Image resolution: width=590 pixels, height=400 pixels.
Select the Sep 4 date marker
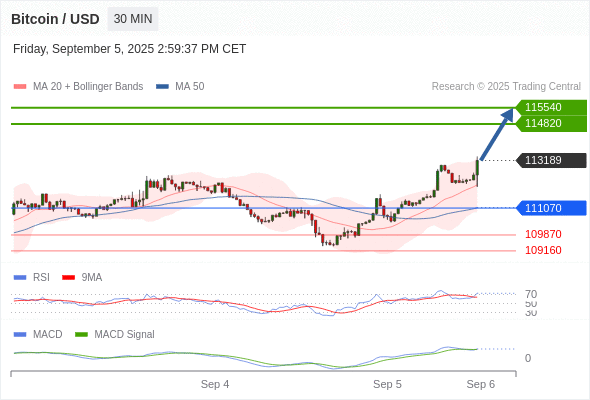click(x=215, y=384)
